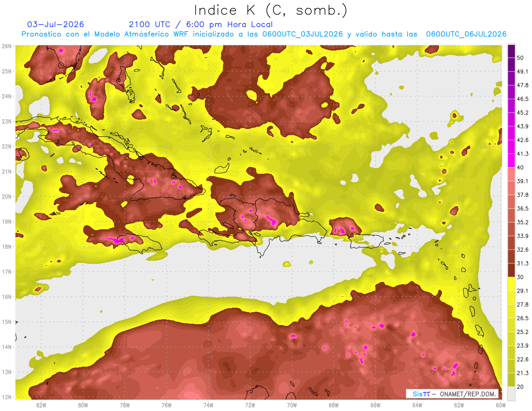This screenshot has width=532, height=411.
Task: Click the color bar label "40"
Action: click(521, 168)
